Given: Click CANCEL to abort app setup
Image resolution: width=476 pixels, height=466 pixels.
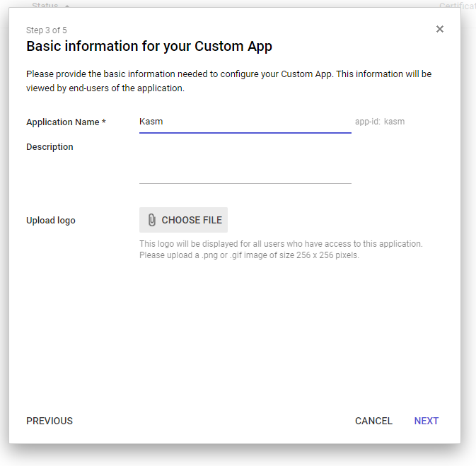Looking at the screenshot, I should pyautogui.click(x=373, y=421).
